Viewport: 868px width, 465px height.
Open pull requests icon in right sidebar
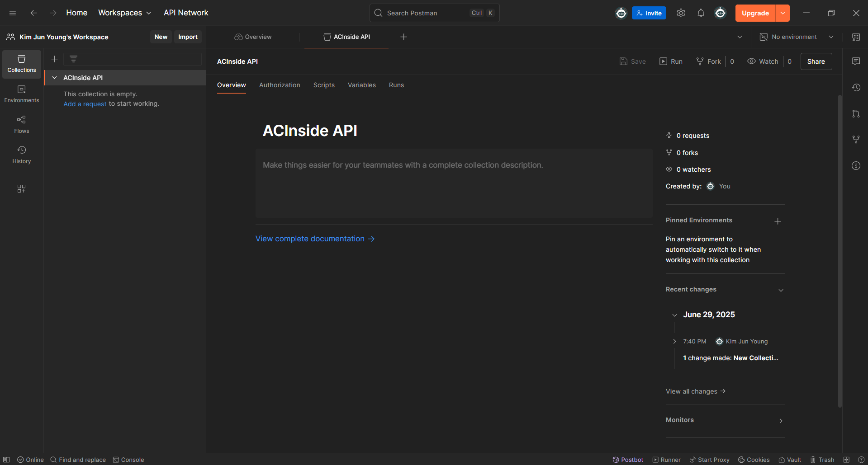856,114
